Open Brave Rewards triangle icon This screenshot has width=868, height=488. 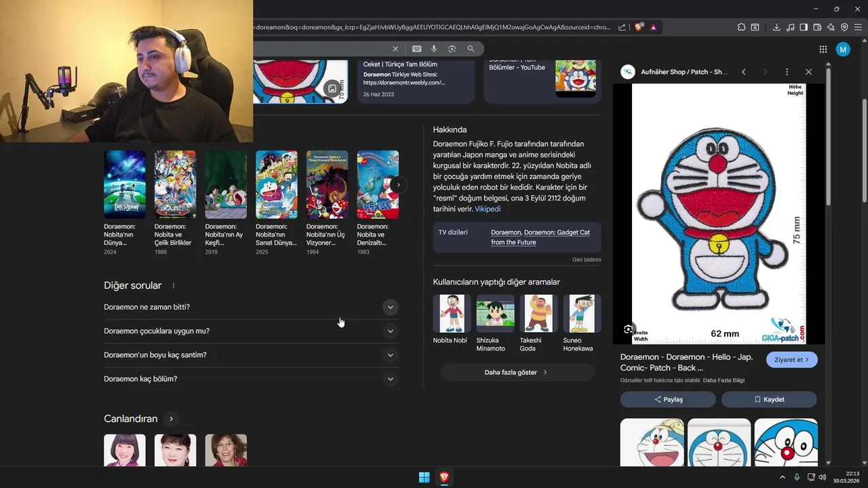(x=653, y=27)
